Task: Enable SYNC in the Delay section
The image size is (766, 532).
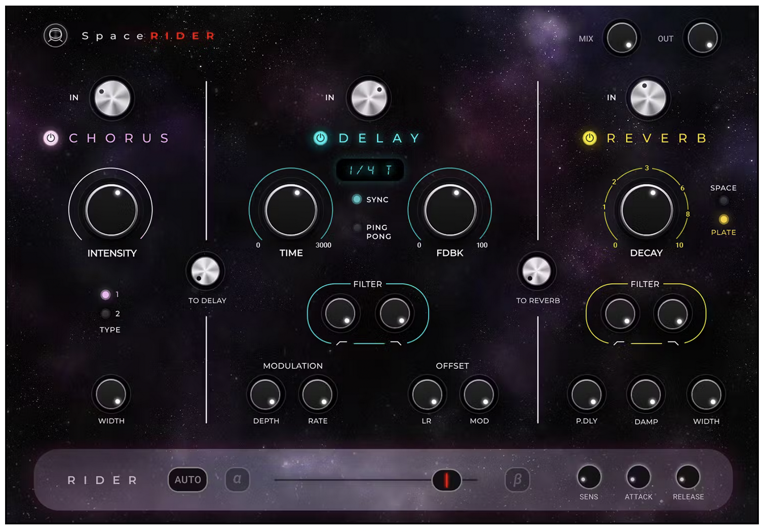Action: (357, 200)
